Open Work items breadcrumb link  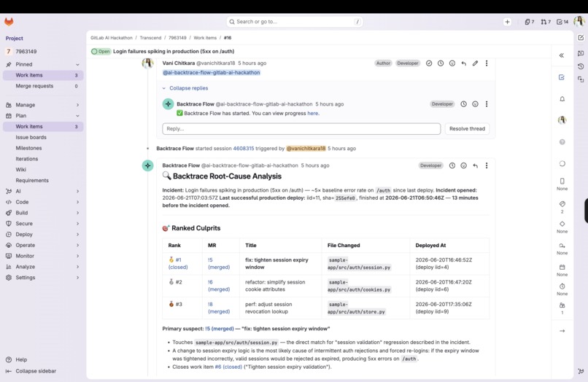tap(205, 38)
